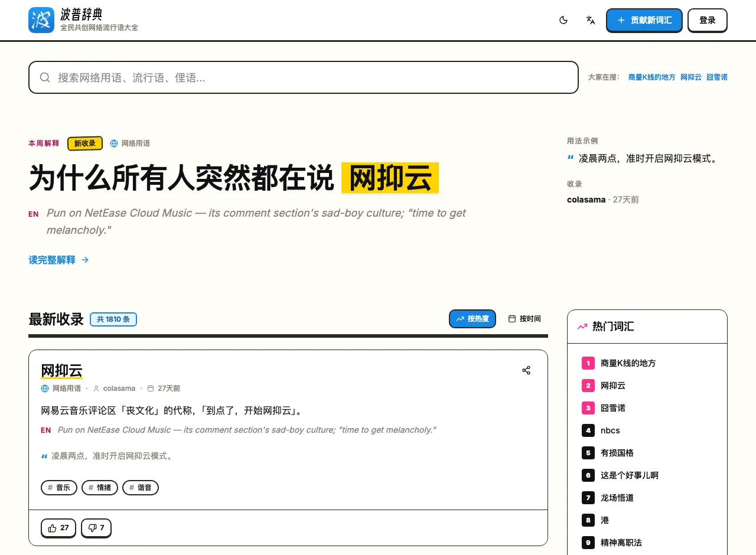
Task: Select the 谐音 tag
Action: pos(141,488)
